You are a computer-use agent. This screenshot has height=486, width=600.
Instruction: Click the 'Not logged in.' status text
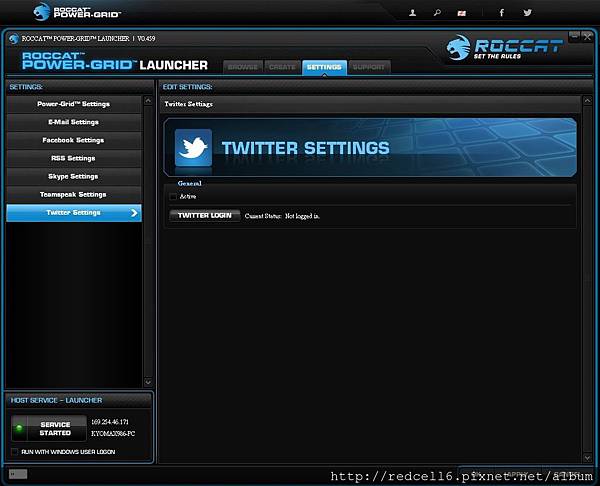pos(302,216)
